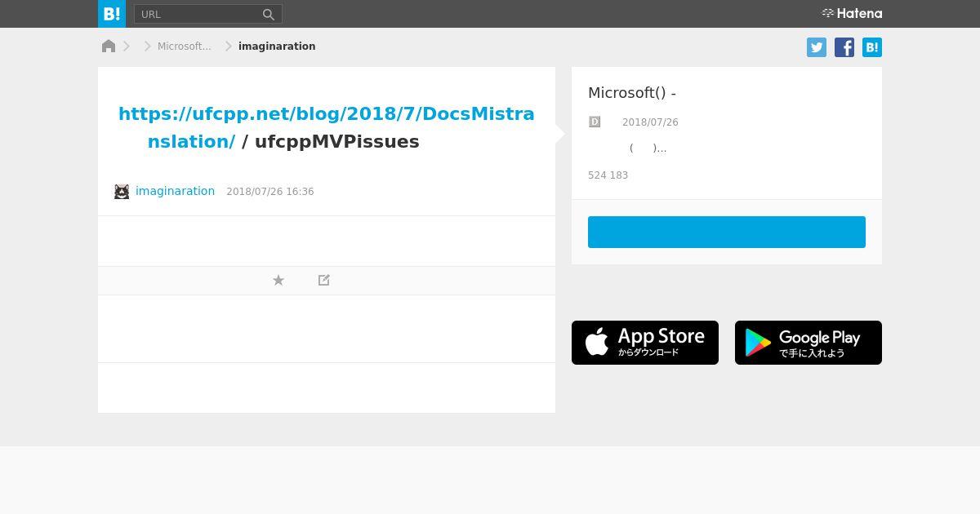Click the entry site favicon
Screen dimensions: 980x514
tap(595, 122)
